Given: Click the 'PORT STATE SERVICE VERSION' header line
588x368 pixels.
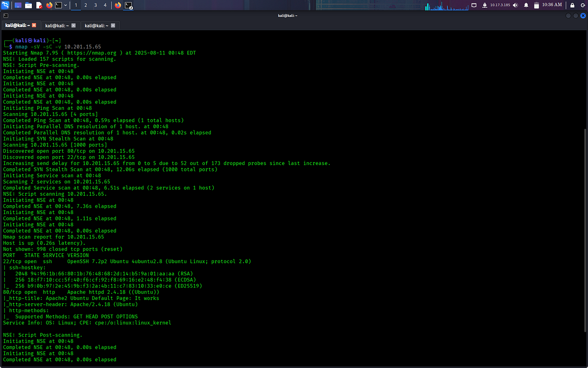Looking at the screenshot, I should point(46,255).
